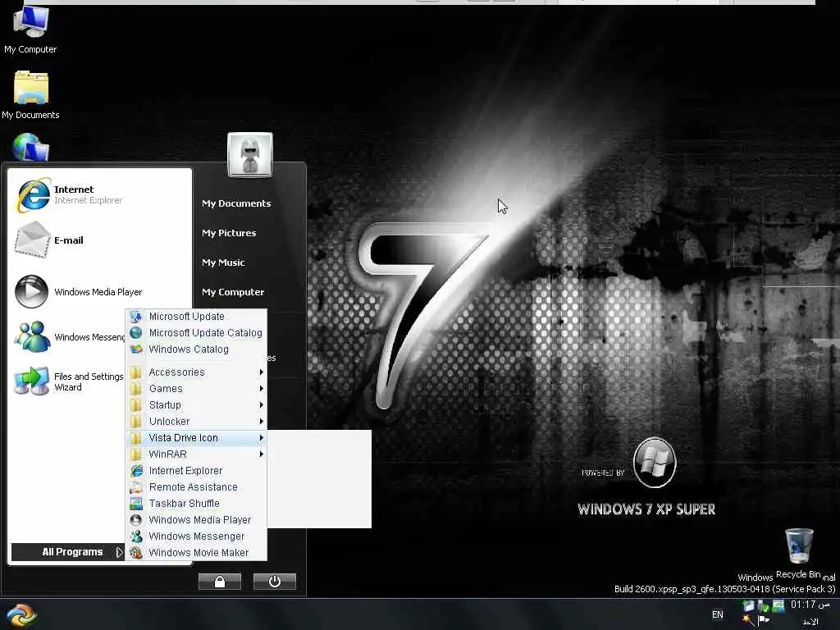This screenshot has width=840, height=630.
Task: Open the EN language indicator
Action: 717,614
